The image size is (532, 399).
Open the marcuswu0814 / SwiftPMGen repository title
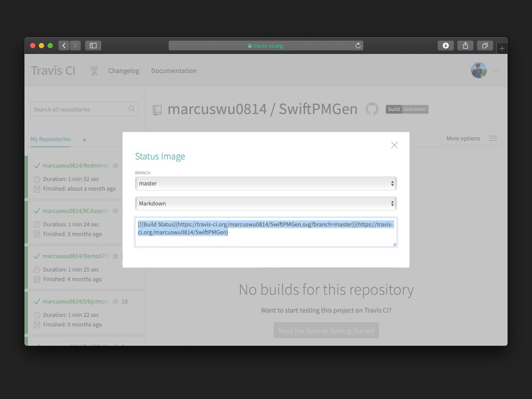262,109
